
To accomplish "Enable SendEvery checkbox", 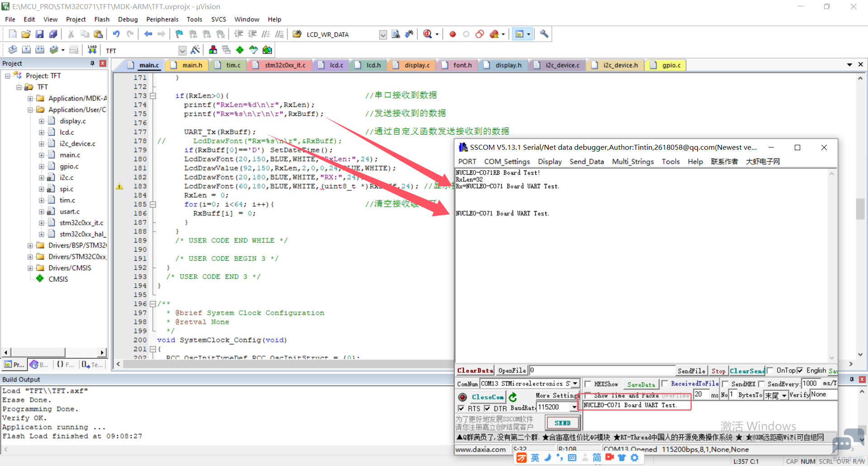I will click(x=761, y=384).
